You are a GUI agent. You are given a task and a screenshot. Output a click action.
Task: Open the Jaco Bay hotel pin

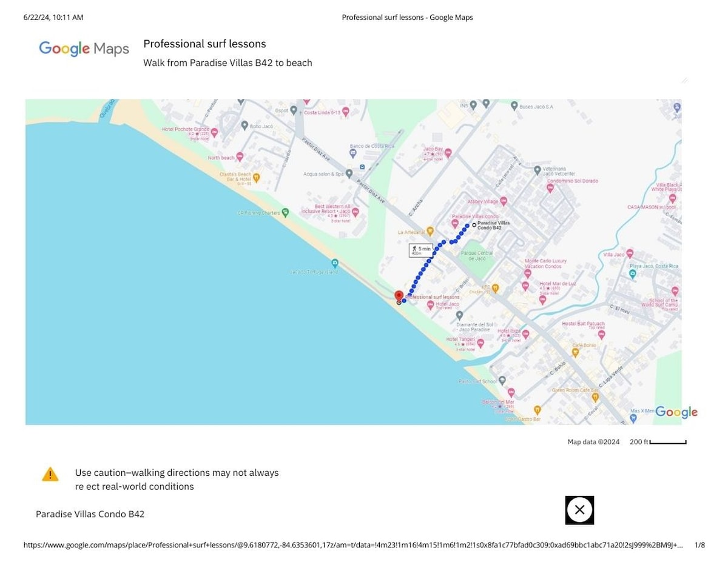click(x=448, y=153)
